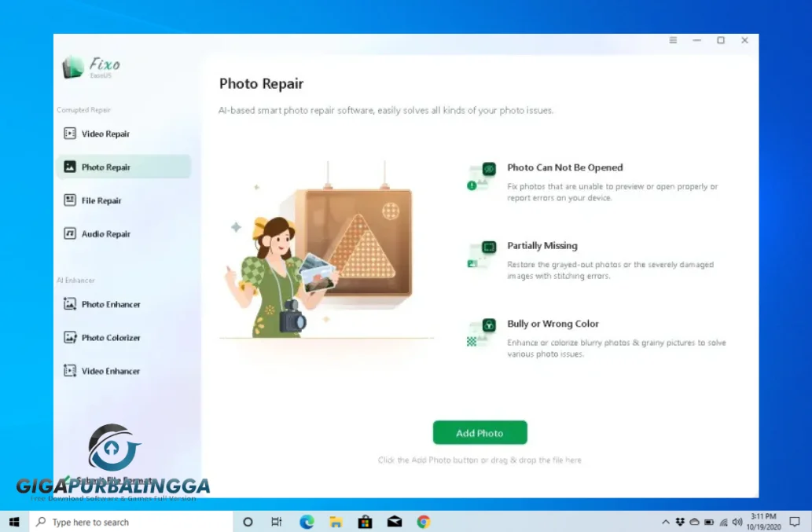Launch Google Chrome from taskbar
Image resolution: width=812 pixels, height=532 pixels.
tap(424, 522)
